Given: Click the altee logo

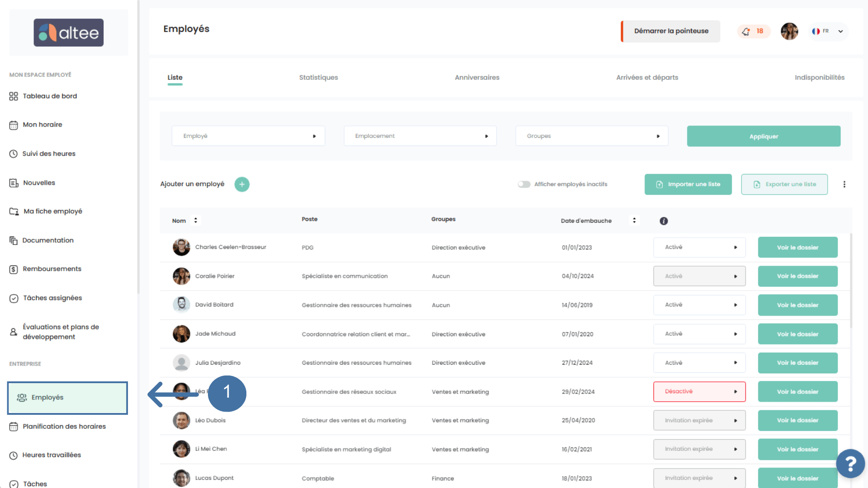Looking at the screenshot, I should tap(69, 33).
